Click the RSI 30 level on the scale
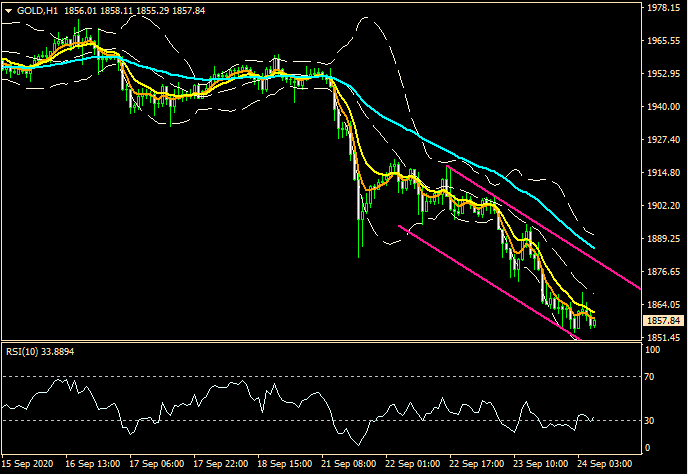The width and height of the screenshot is (689, 474). 650,419
